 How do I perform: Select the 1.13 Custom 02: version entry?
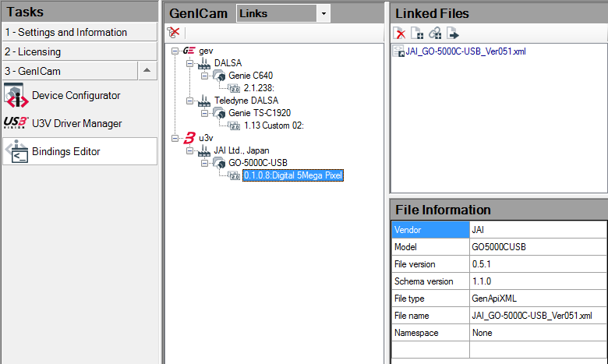point(274,125)
